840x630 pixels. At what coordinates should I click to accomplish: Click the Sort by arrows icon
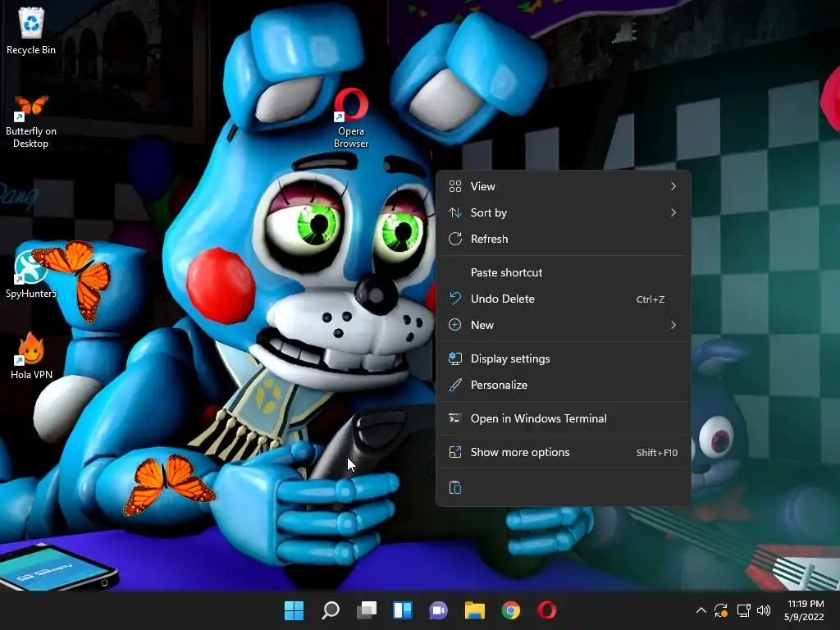(x=454, y=212)
